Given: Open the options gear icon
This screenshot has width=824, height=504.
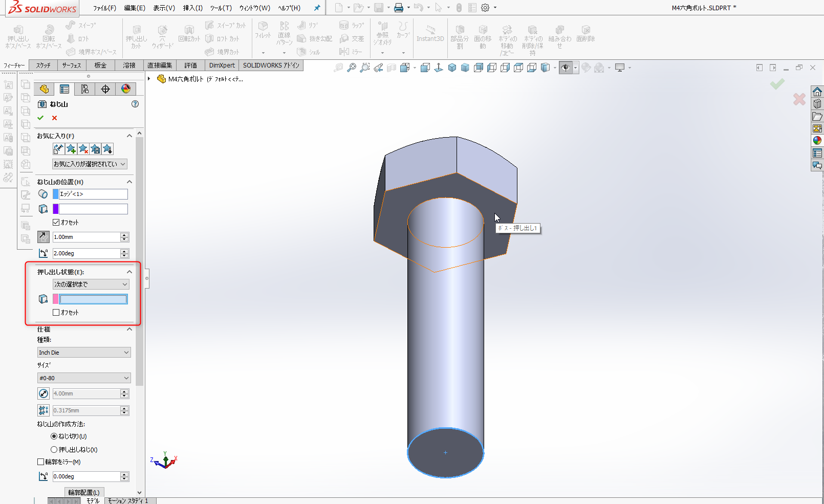Looking at the screenshot, I should click(485, 8).
